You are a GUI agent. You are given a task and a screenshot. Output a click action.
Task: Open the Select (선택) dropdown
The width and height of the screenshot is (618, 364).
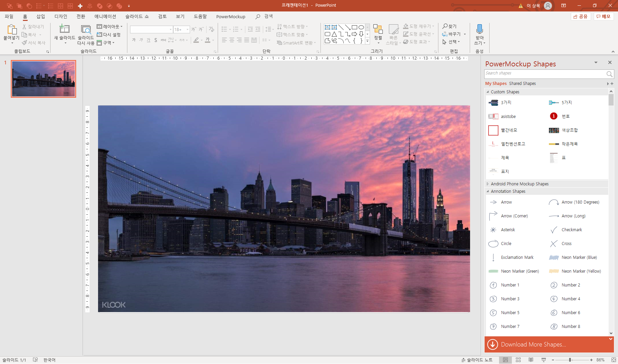(451, 42)
